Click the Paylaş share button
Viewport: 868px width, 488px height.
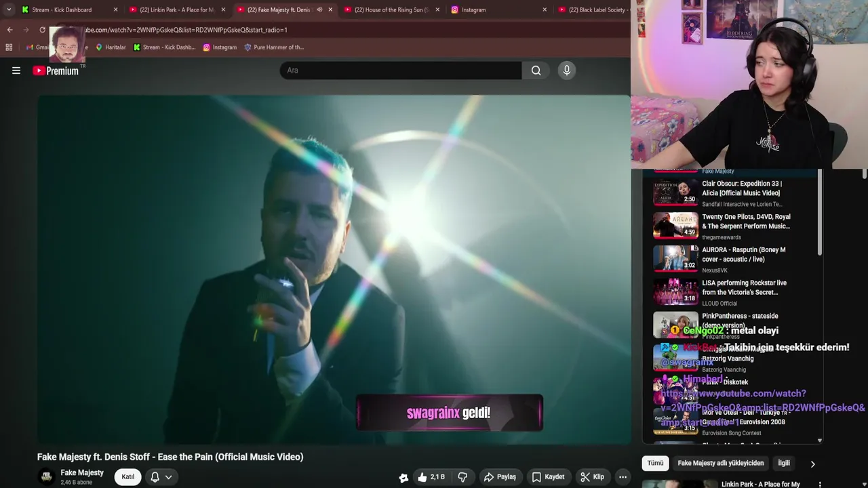[500, 477]
